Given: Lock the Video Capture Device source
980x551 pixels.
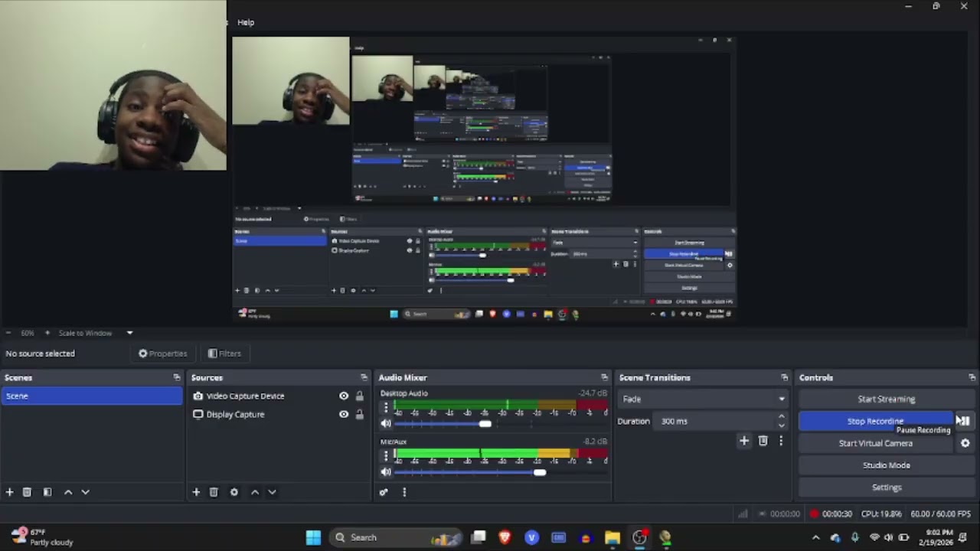Looking at the screenshot, I should [x=359, y=396].
